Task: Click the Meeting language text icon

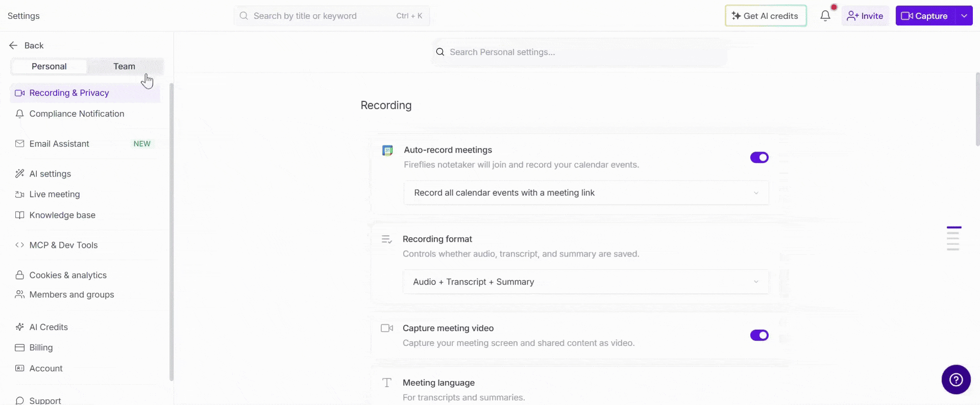Action: coord(387,383)
